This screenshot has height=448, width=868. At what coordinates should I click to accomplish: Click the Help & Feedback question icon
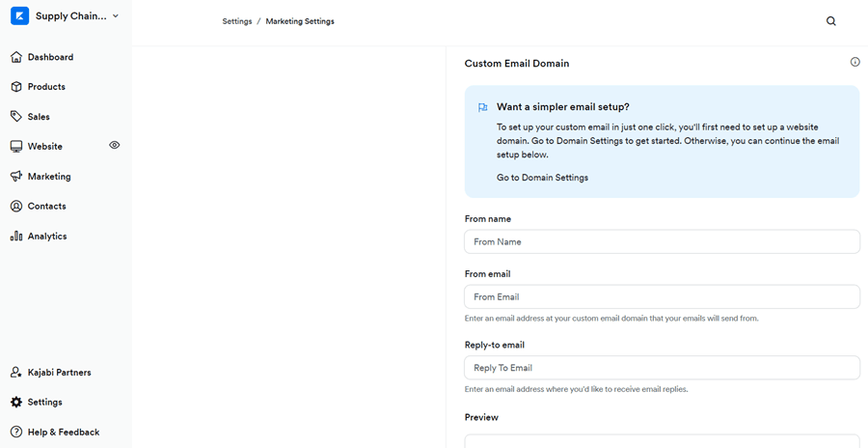[x=16, y=432]
